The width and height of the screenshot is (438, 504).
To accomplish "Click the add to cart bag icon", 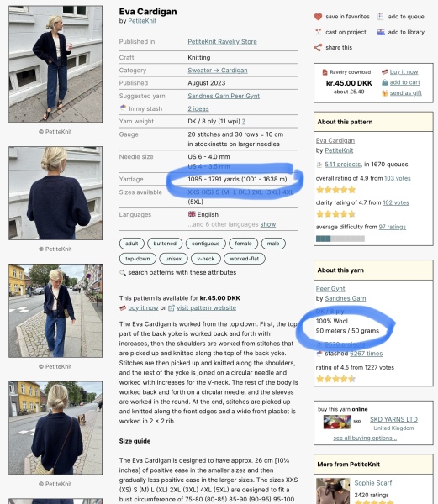I will click(x=385, y=82).
